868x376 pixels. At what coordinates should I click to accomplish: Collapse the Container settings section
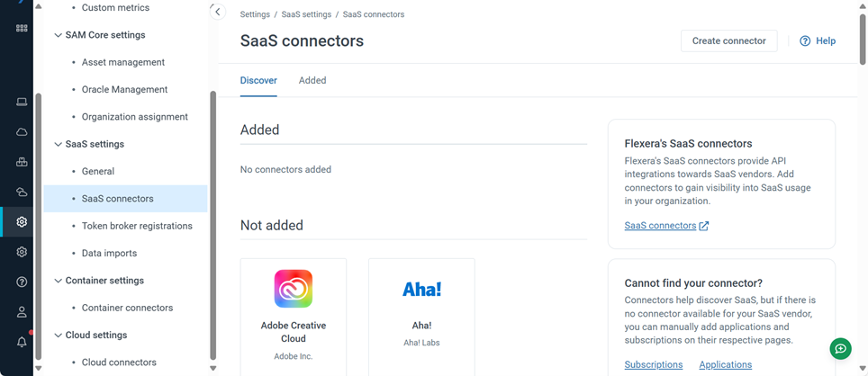(x=58, y=281)
